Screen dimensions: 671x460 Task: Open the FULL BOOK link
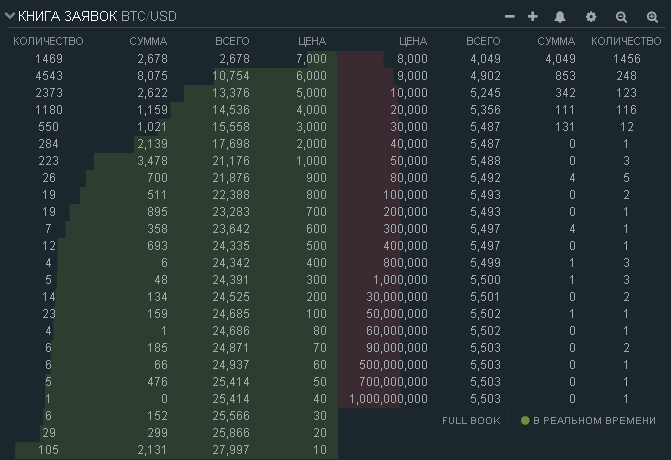pos(471,421)
